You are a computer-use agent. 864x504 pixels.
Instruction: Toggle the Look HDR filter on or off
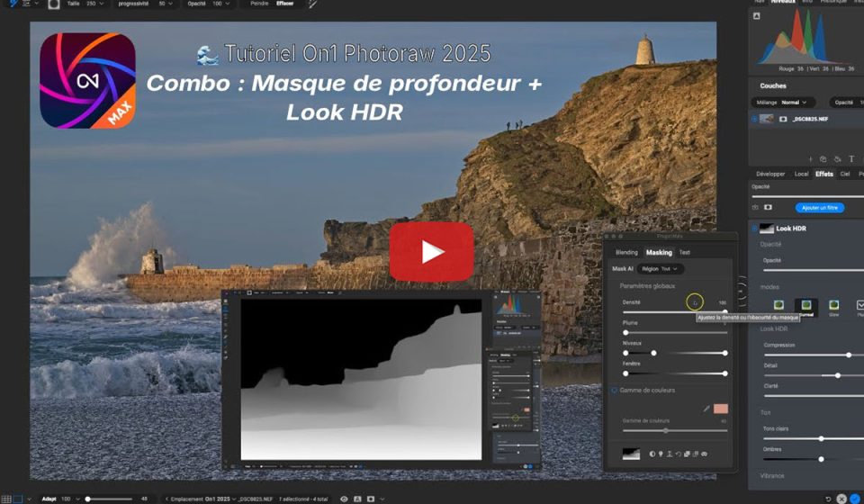pos(754,228)
